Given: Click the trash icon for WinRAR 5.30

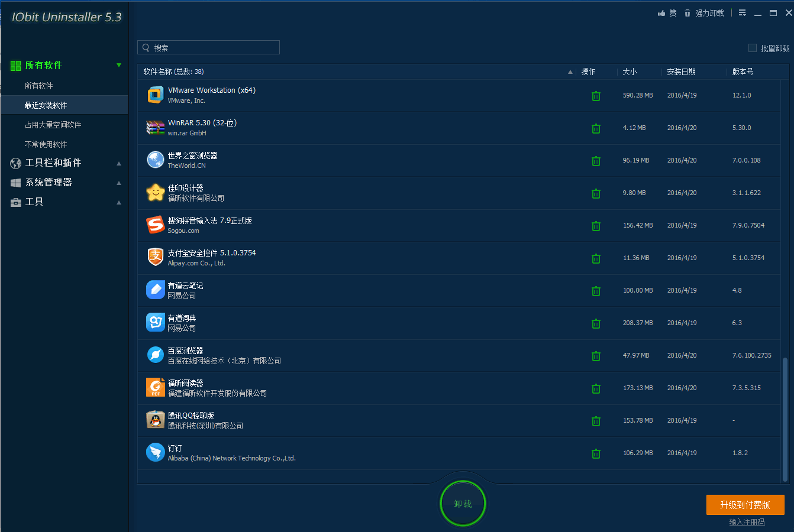Looking at the screenshot, I should (x=596, y=128).
